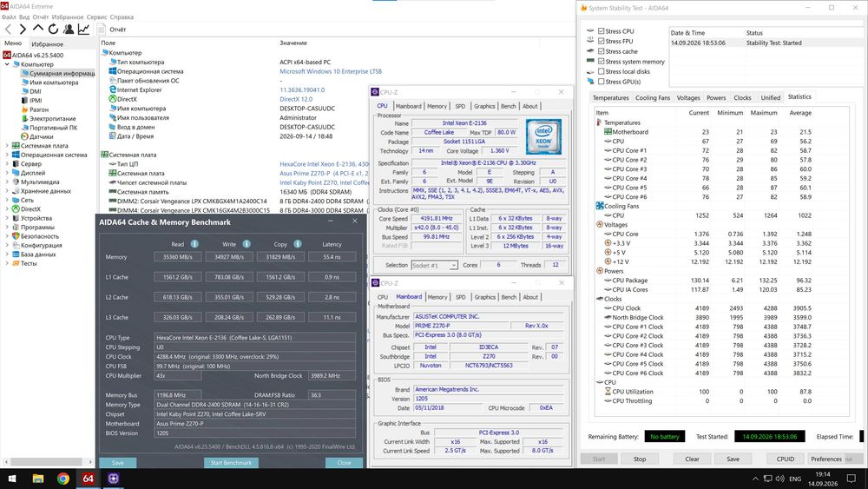Click the ENG language indicator
Viewport: 868px width, 489px height.
[x=795, y=479]
